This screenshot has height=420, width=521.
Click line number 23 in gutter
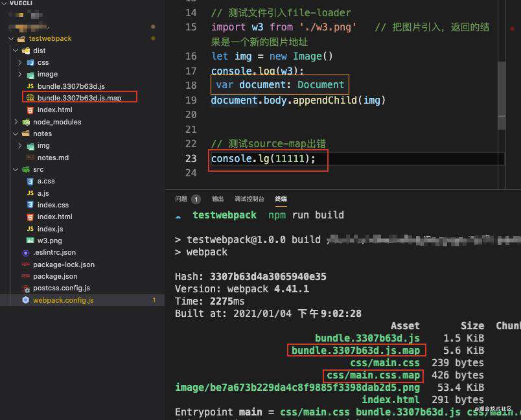click(191, 159)
